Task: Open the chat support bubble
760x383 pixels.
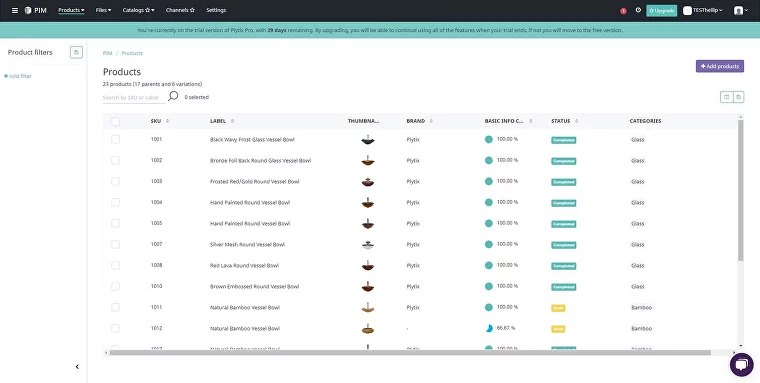Action: point(742,365)
